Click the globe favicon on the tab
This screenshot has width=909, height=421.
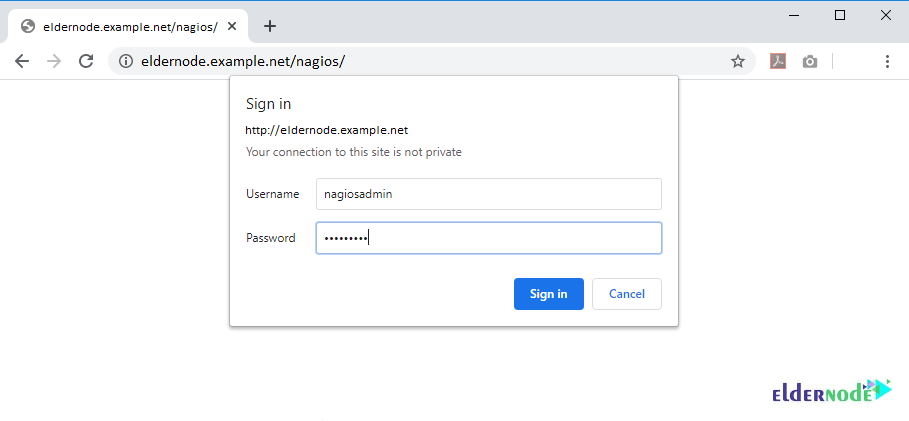point(28,26)
